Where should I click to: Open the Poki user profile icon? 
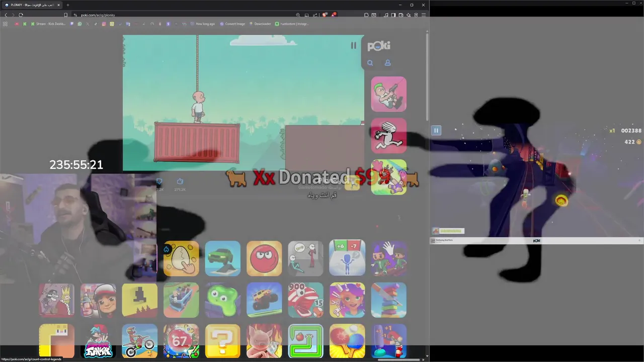(387, 63)
